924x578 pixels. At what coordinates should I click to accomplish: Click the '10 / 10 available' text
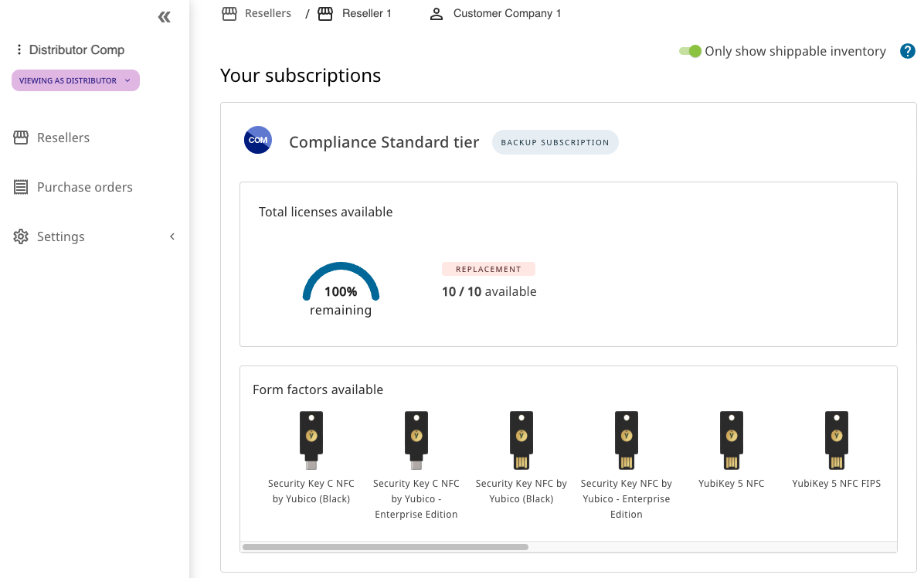(x=489, y=291)
